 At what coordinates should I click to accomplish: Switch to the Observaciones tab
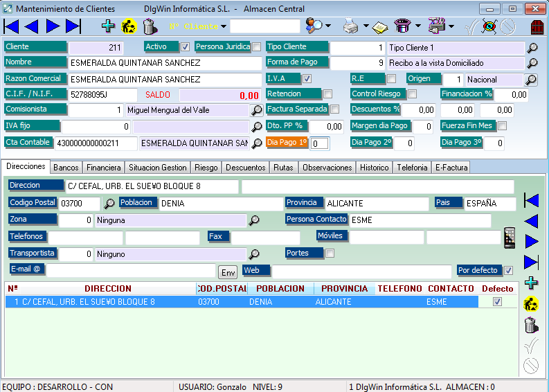[327, 168]
